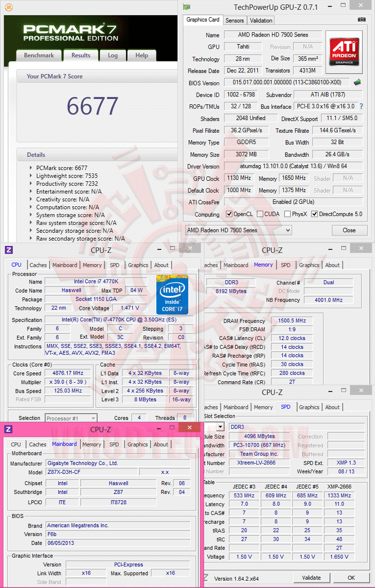
Task: Open the PCMark Log tab
Action: [113, 56]
